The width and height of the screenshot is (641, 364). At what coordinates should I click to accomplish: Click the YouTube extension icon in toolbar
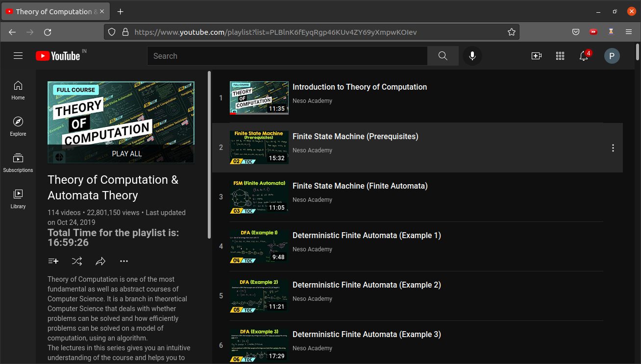593,32
